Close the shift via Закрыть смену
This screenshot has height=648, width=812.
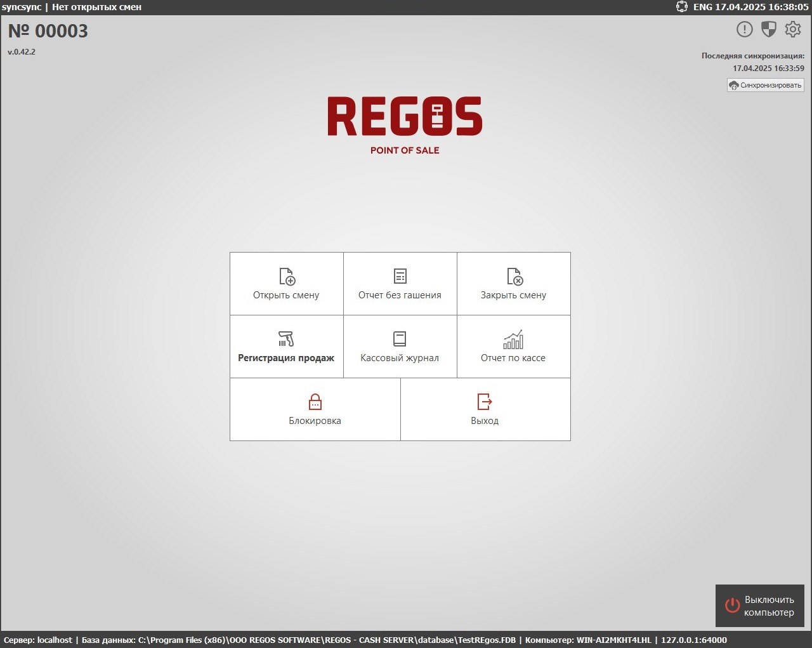[513, 284]
